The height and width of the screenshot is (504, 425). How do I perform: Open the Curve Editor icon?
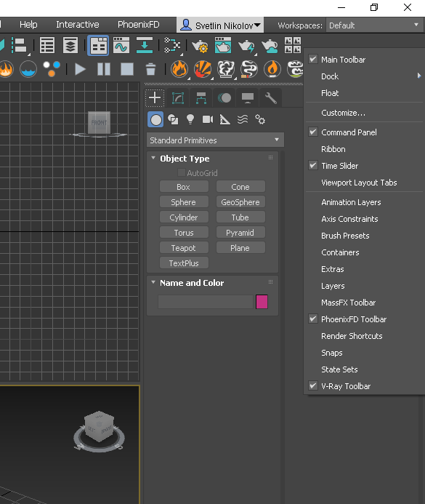coord(121,45)
